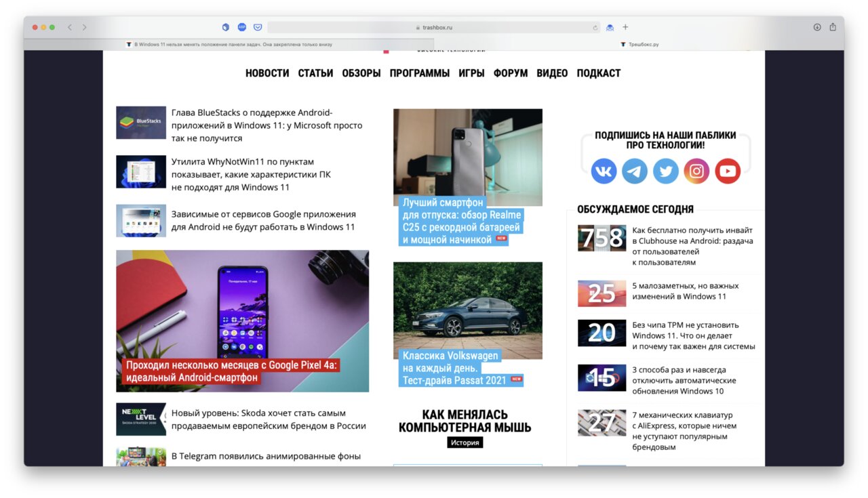Viewport: 868px width, 498px height.
Task: Switch to the Windows 11 taskbar article tab
Action: click(x=229, y=45)
